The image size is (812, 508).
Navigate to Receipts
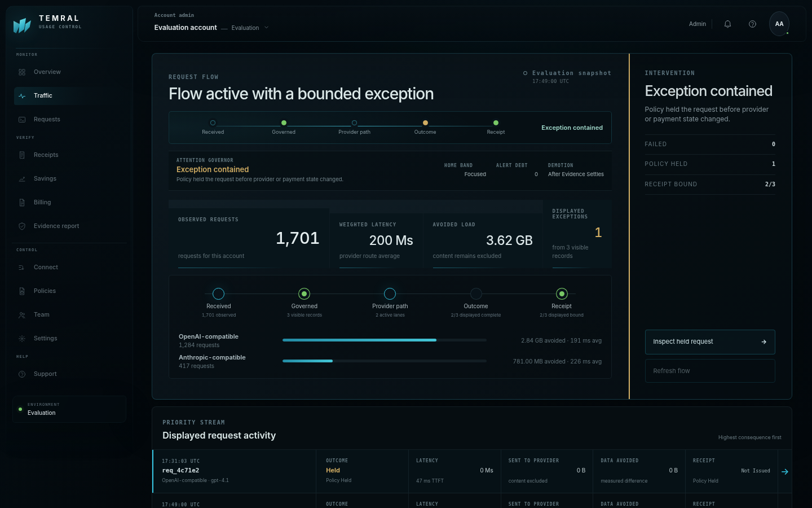pos(70,155)
